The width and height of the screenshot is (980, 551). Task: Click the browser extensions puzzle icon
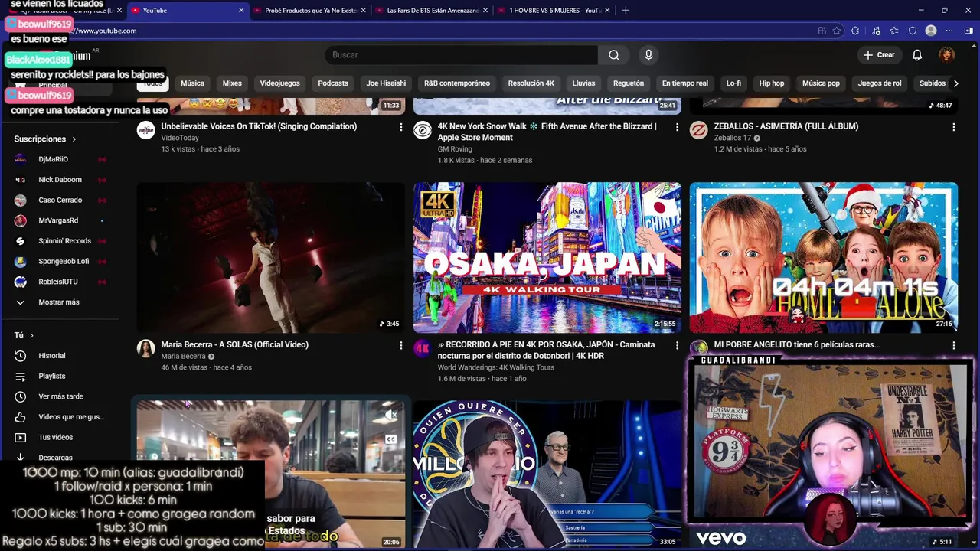tap(855, 31)
